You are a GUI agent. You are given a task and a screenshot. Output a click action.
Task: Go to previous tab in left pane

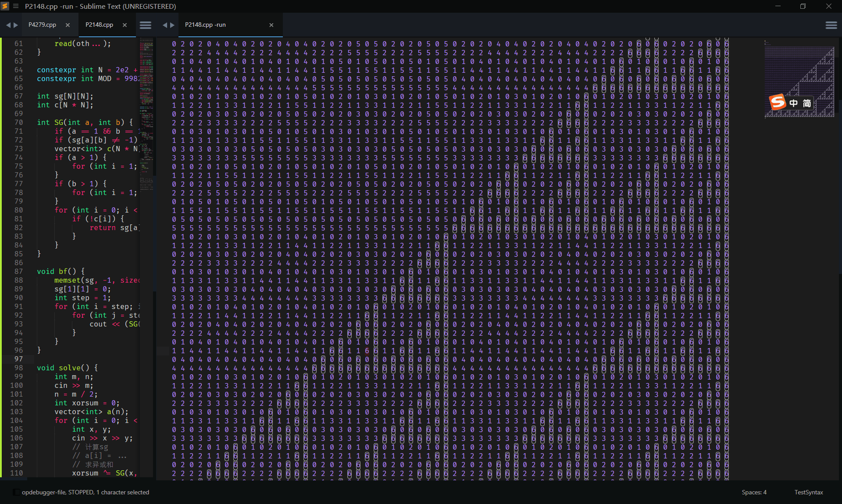click(x=8, y=25)
